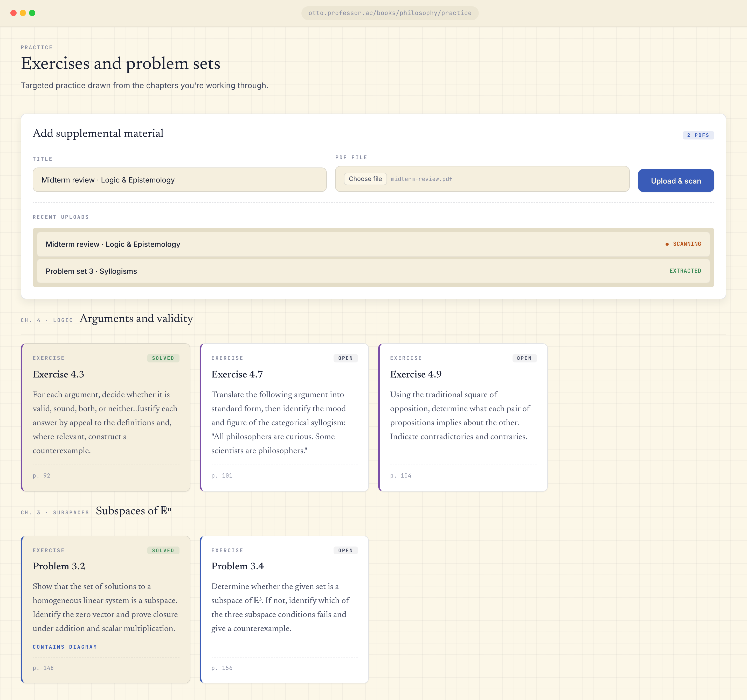This screenshot has height=700, width=747.
Task: Click the 2 PDFS badge
Action: pyautogui.click(x=698, y=135)
